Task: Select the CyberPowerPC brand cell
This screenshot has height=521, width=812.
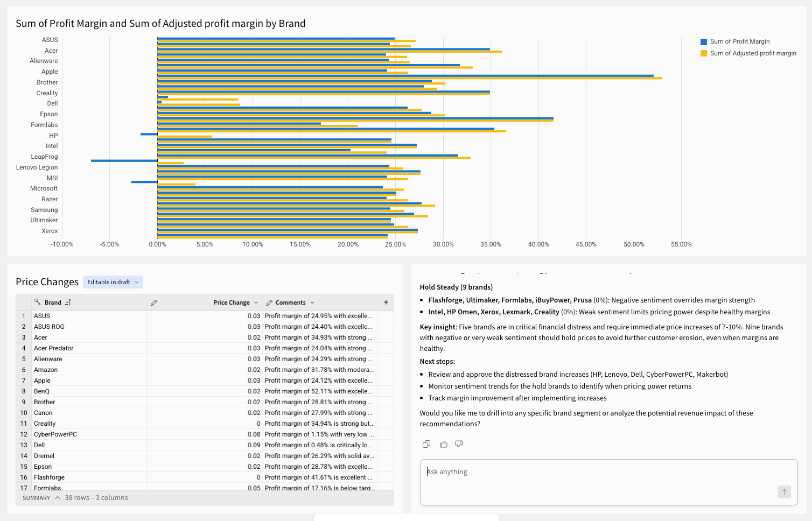Action: click(x=89, y=434)
